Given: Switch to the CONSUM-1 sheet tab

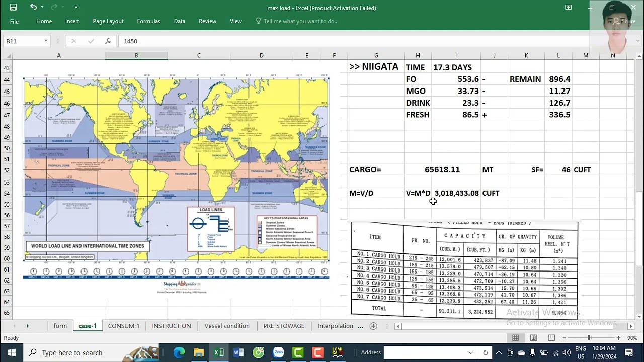Looking at the screenshot, I should pyautogui.click(x=124, y=326).
